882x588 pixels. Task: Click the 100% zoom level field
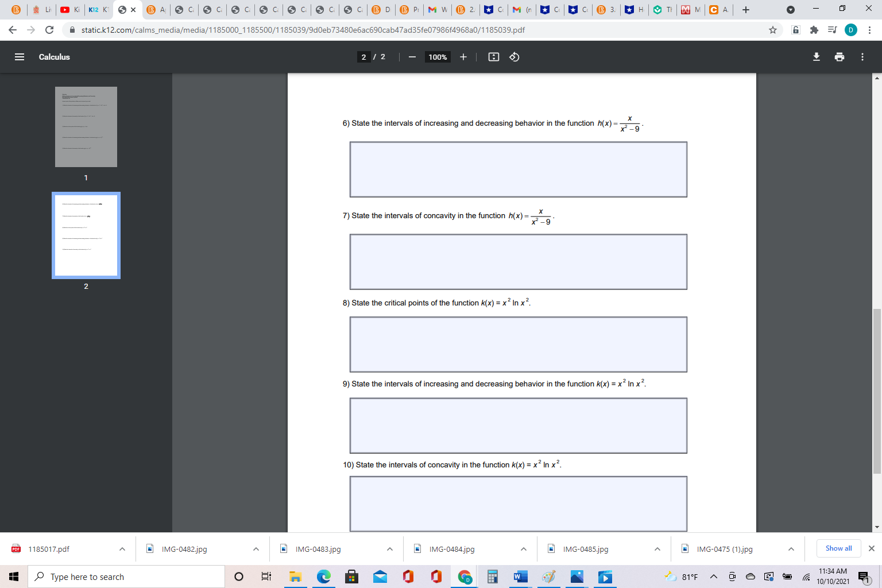(x=438, y=57)
